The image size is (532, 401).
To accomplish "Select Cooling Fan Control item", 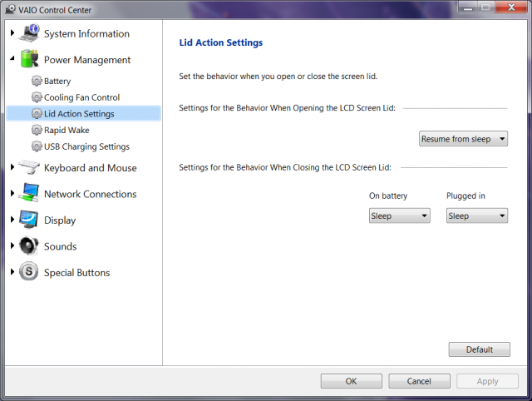I will pos(81,97).
